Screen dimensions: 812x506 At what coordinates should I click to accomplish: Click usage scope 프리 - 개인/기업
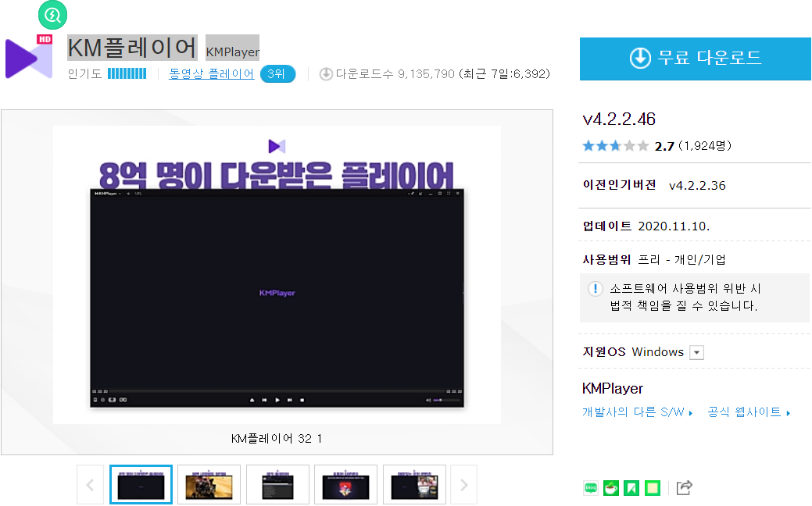[681, 259]
